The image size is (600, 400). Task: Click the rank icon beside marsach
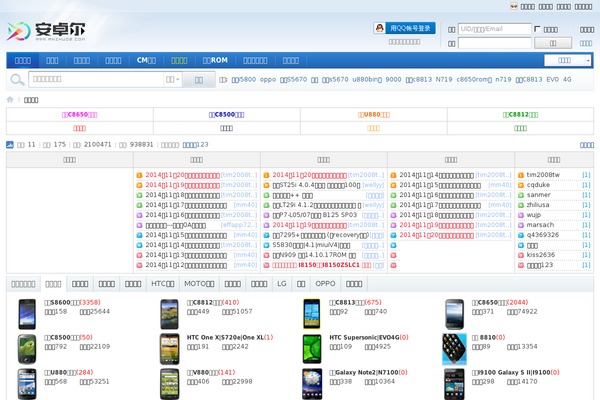pos(521,225)
